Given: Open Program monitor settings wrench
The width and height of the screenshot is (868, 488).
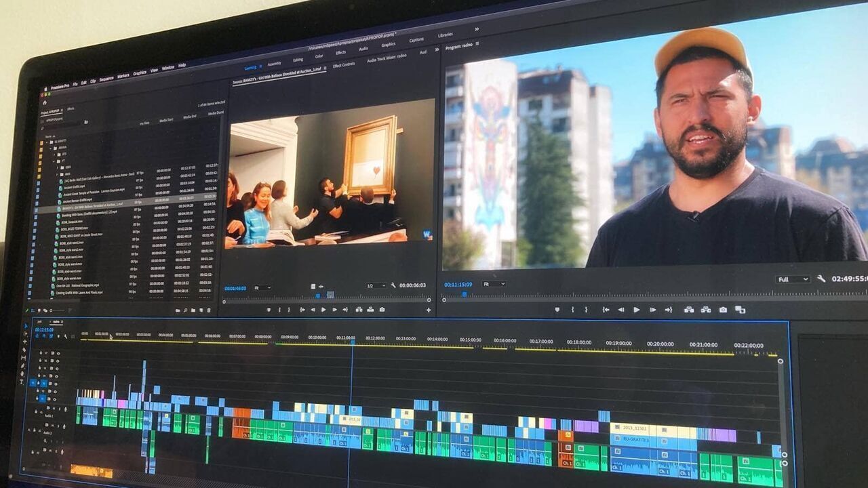Looking at the screenshot, I should pyautogui.click(x=821, y=279).
